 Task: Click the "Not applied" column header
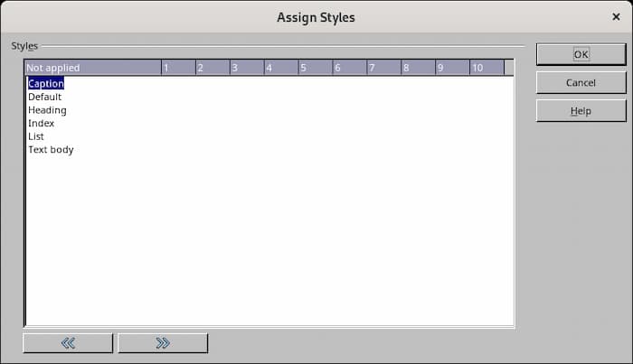92,68
